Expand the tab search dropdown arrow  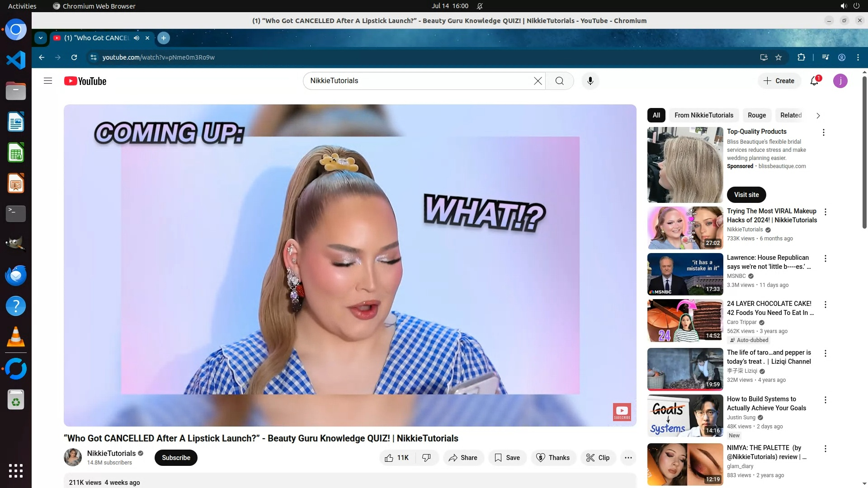pyautogui.click(x=41, y=38)
